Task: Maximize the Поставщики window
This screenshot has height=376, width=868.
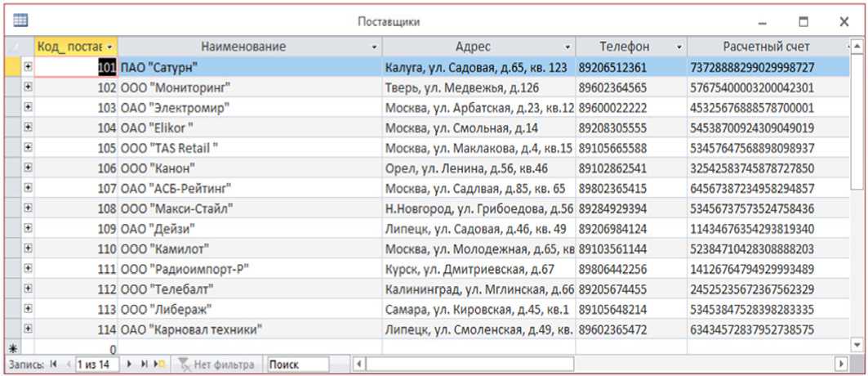Action: [x=803, y=21]
